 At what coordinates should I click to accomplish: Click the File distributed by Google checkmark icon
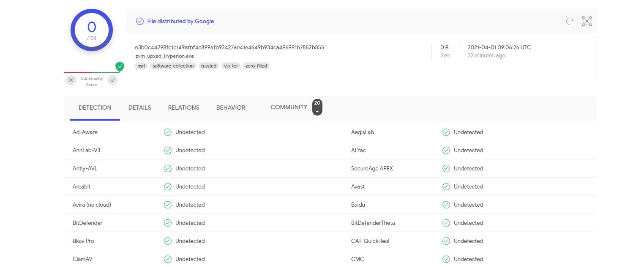pos(139,21)
